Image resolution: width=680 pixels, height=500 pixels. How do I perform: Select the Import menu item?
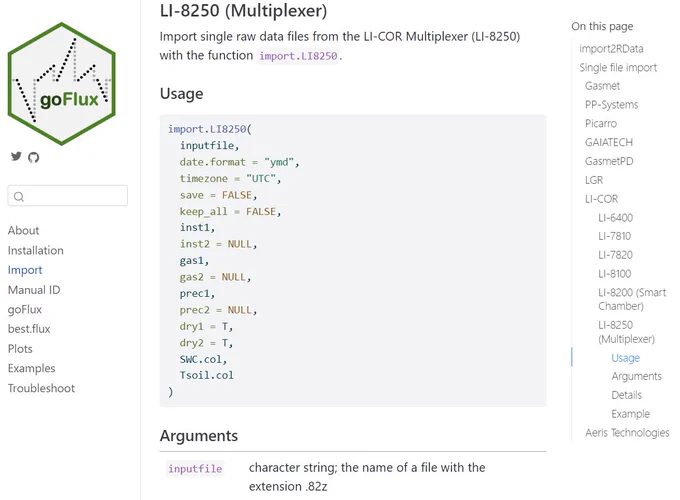[x=25, y=270]
